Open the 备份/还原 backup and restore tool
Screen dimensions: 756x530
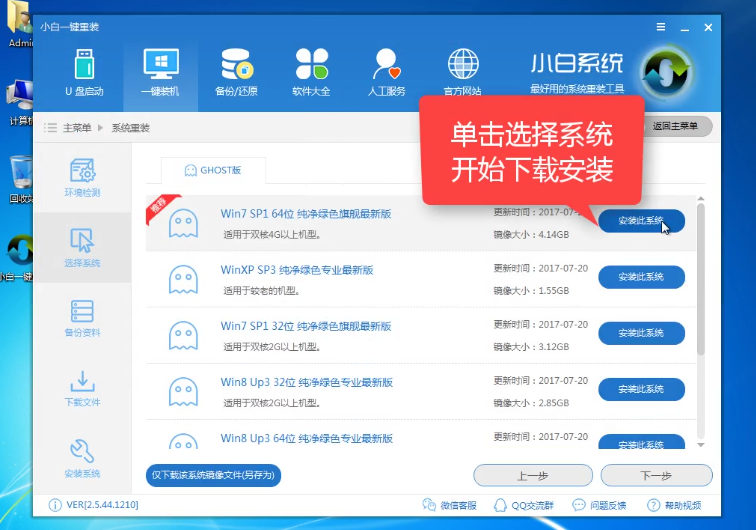click(236, 72)
